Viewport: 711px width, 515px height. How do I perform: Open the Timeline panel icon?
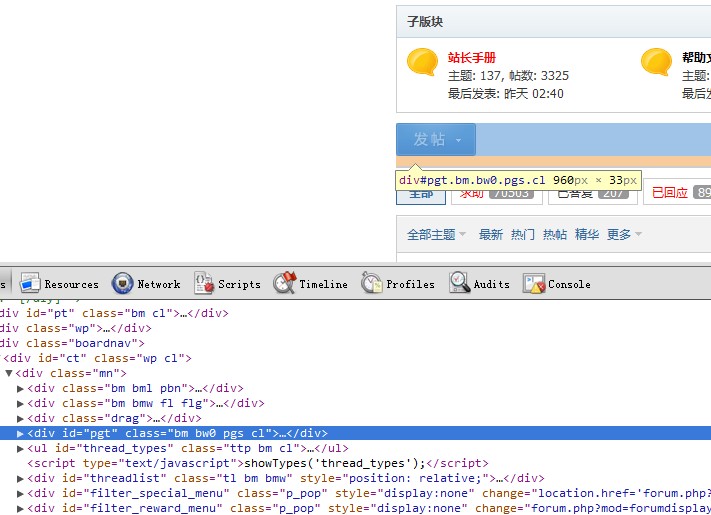pyautogui.click(x=285, y=283)
